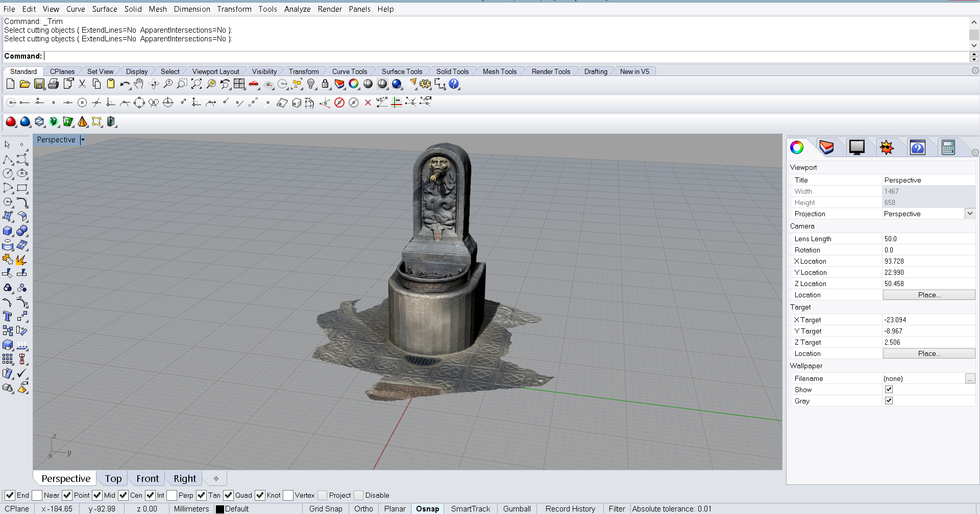The image size is (980, 514).
Task: Enable the Near osnap checkbox
Action: 37,495
